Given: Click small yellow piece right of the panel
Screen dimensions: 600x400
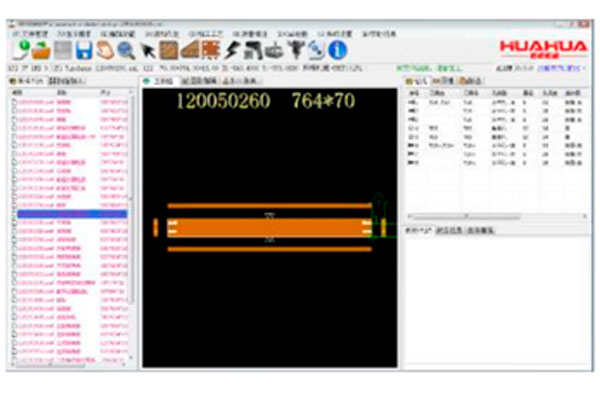Looking at the screenshot, I should tap(383, 227).
